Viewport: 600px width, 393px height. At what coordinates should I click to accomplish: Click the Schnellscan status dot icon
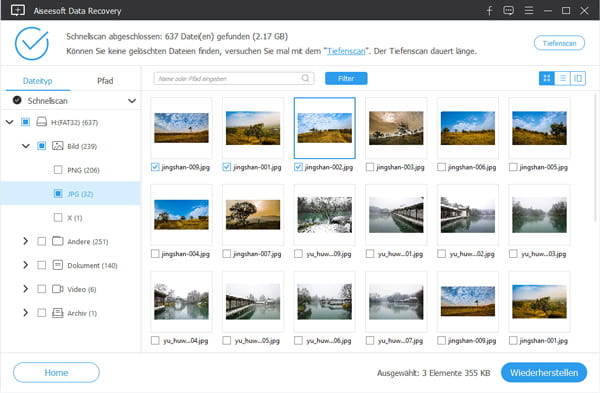pos(17,100)
